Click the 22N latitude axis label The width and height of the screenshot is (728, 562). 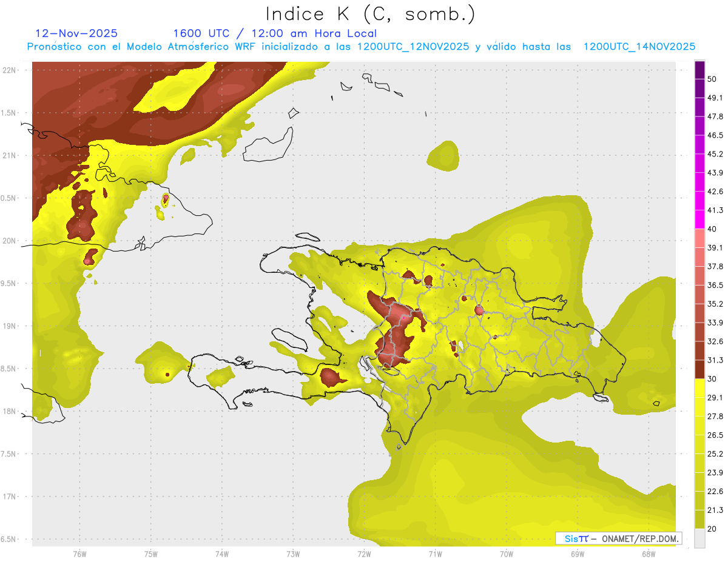10,70
